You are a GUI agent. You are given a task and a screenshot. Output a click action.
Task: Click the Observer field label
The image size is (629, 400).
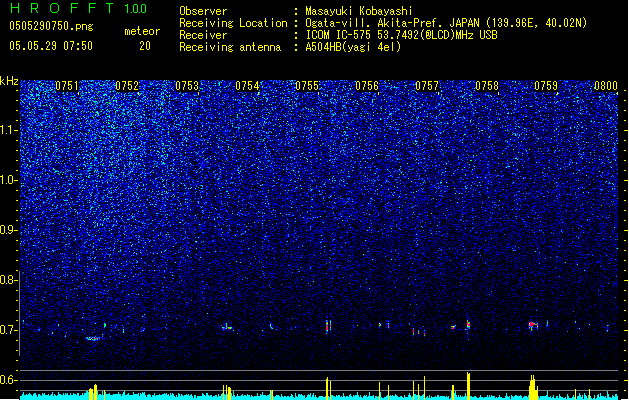coord(203,11)
